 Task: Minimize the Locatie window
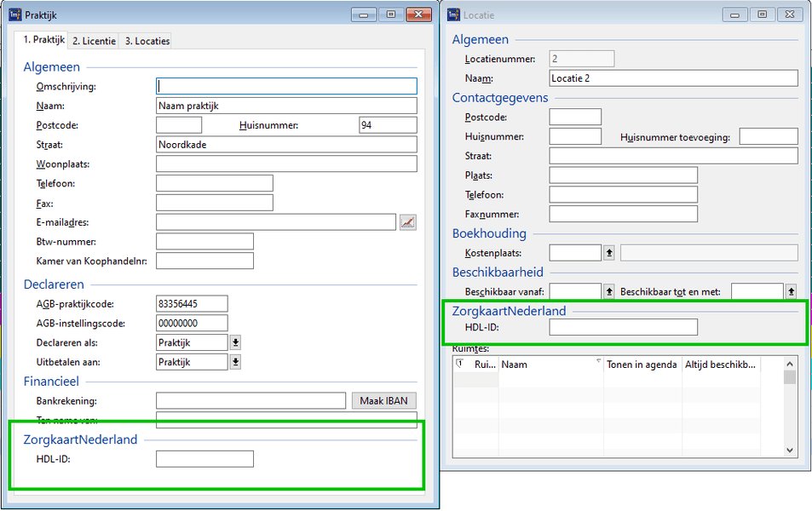tap(734, 14)
